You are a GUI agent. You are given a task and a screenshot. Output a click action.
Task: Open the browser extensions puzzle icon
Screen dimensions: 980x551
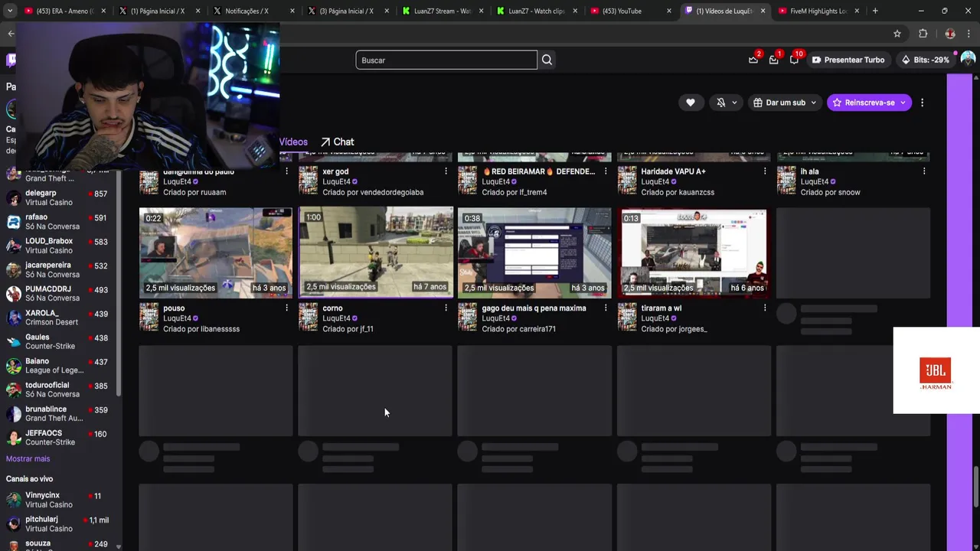923,34
